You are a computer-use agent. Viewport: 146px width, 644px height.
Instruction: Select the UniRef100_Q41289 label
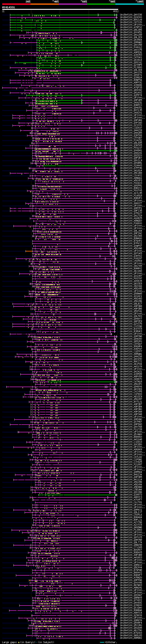click(131, 35)
